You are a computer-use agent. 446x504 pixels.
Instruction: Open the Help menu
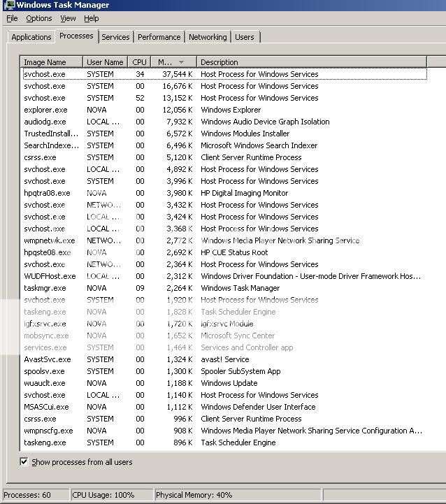click(x=92, y=18)
